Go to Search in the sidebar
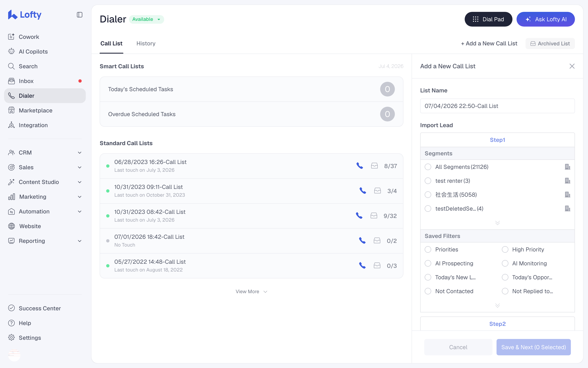The width and height of the screenshot is (588, 368). point(45,66)
